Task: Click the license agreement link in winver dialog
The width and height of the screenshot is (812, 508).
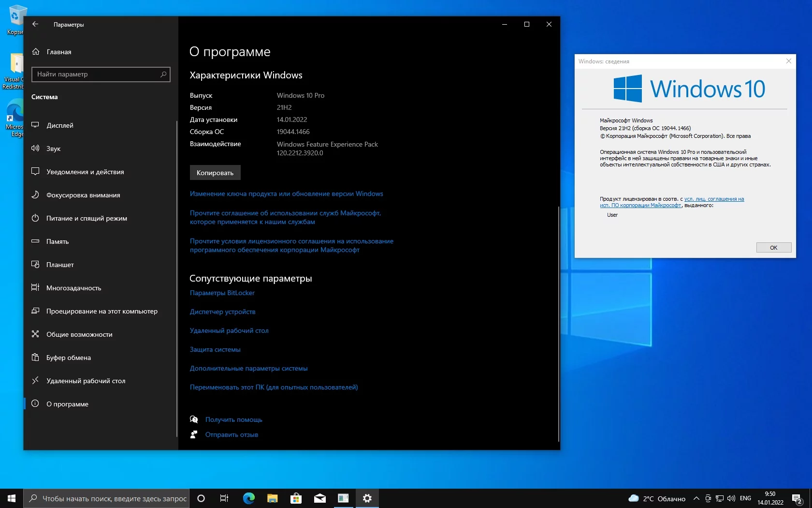Action: [713, 199]
